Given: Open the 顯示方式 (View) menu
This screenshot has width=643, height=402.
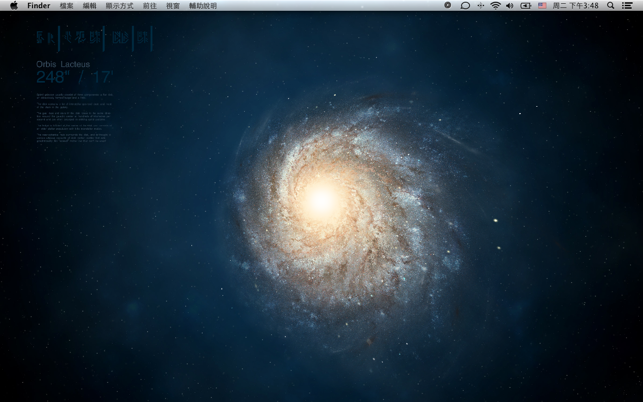Looking at the screenshot, I should tap(119, 6).
